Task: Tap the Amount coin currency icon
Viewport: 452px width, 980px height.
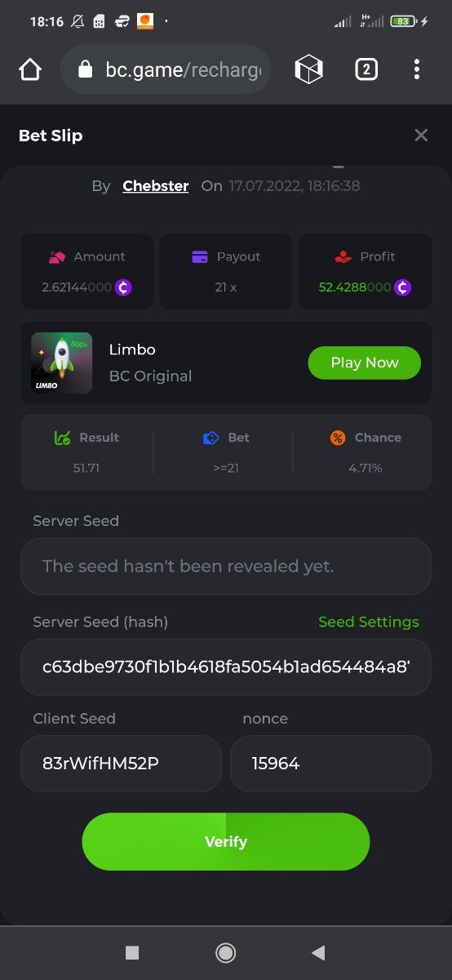Action: (123, 287)
